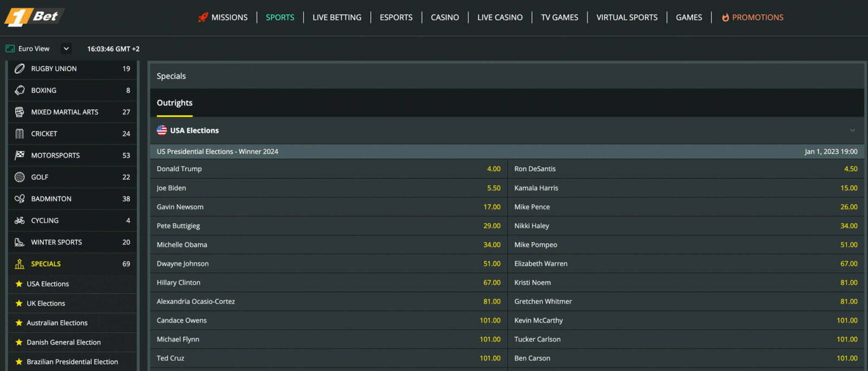868x371 pixels.
Task: Bet on Pete Buttigieg at 29.00
Action: (x=328, y=226)
